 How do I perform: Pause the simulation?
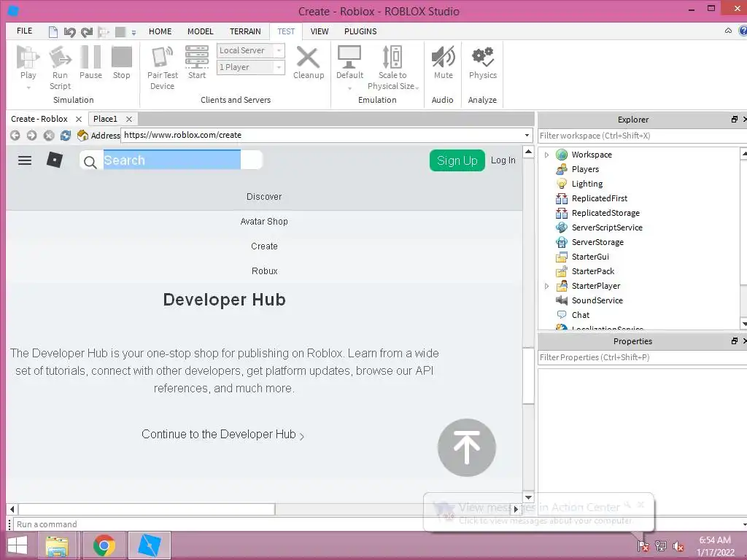click(90, 57)
